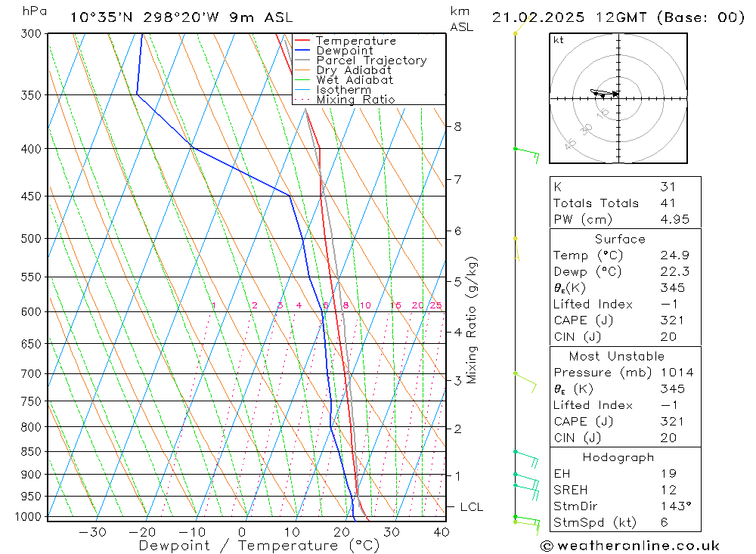756x554 pixels.
Task: Click the 8 km altitude label
Action: pyautogui.click(x=457, y=127)
